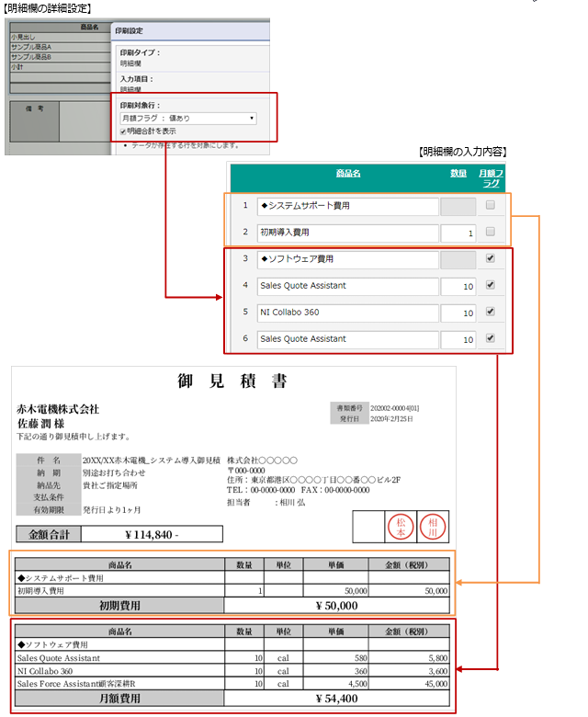Click row 6 Sales Quote Assistant name field
This screenshot has width=588, height=717.
[347, 339]
